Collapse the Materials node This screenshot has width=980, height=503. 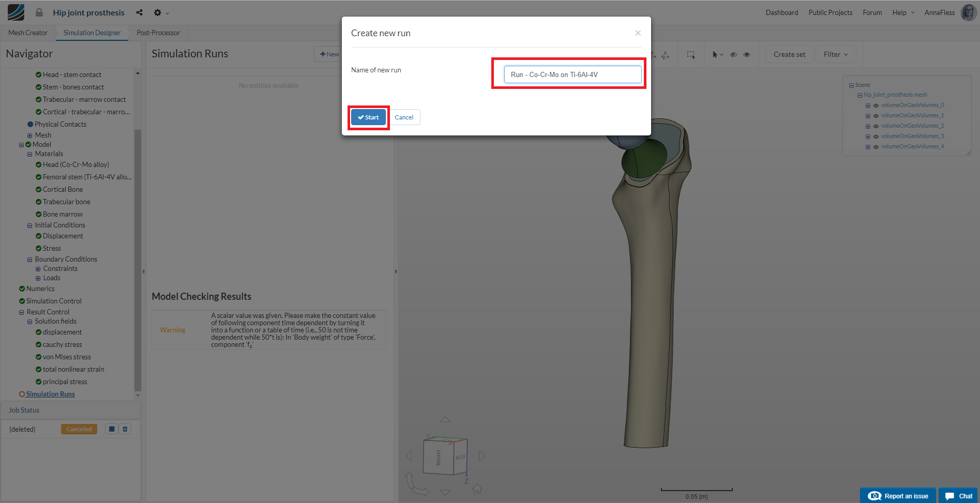point(29,154)
